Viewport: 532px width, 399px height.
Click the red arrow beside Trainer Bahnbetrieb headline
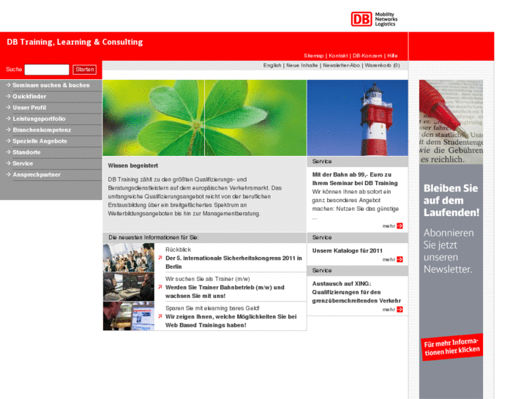[160, 287]
